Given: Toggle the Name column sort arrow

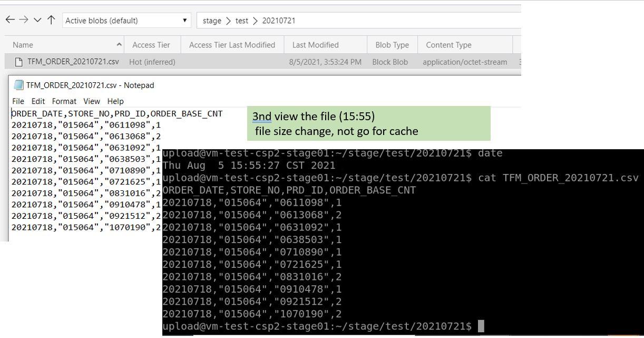Looking at the screenshot, I should tap(120, 45).
